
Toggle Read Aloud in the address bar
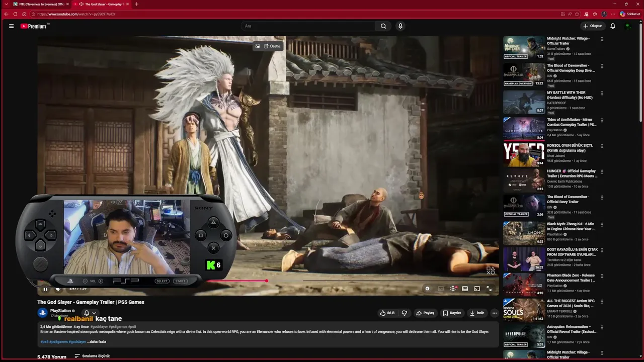[570, 14]
